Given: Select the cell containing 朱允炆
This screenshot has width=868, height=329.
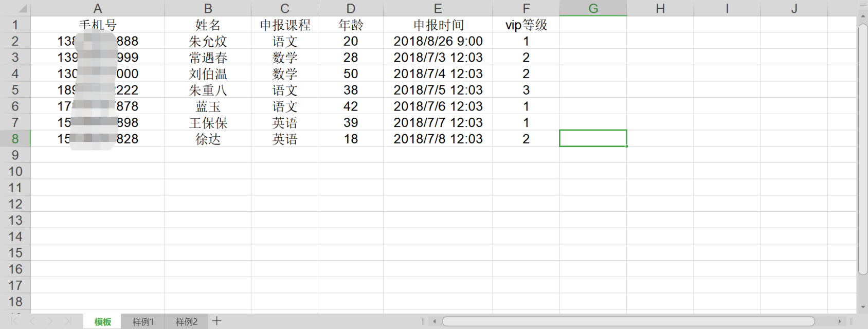Looking at the screenshot, I should [208, 41].
